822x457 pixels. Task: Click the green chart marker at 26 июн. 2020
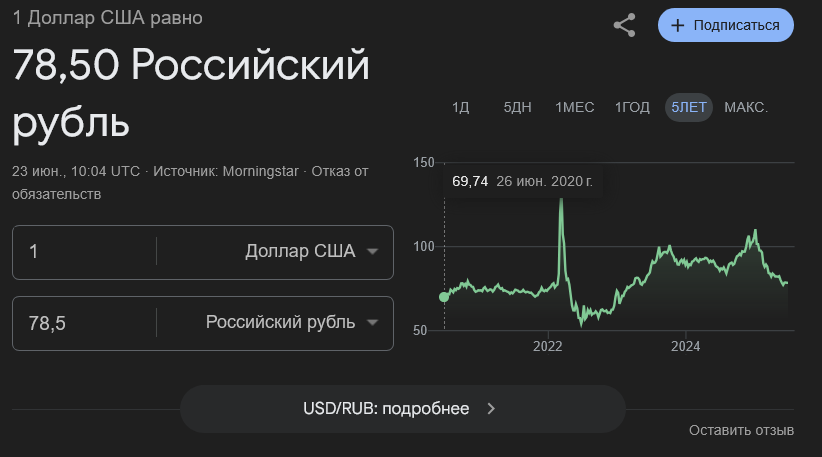(x=444, y=297)
